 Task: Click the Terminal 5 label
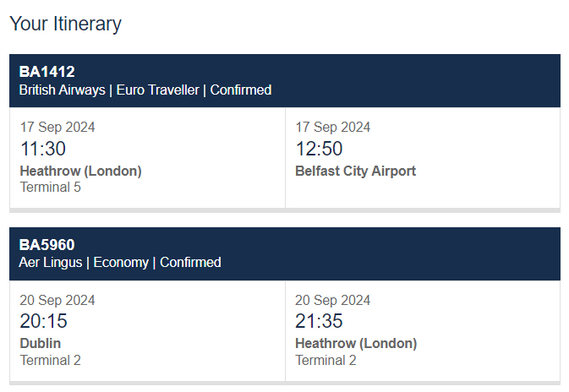pyautogui.click(x=50, y=187)
